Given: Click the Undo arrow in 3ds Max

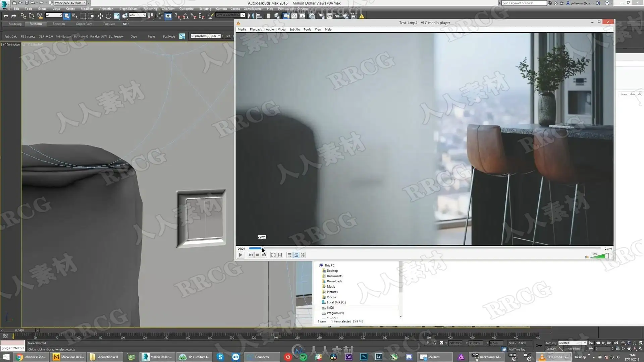Looking at the screenshot, I should [x=6, y=16].
